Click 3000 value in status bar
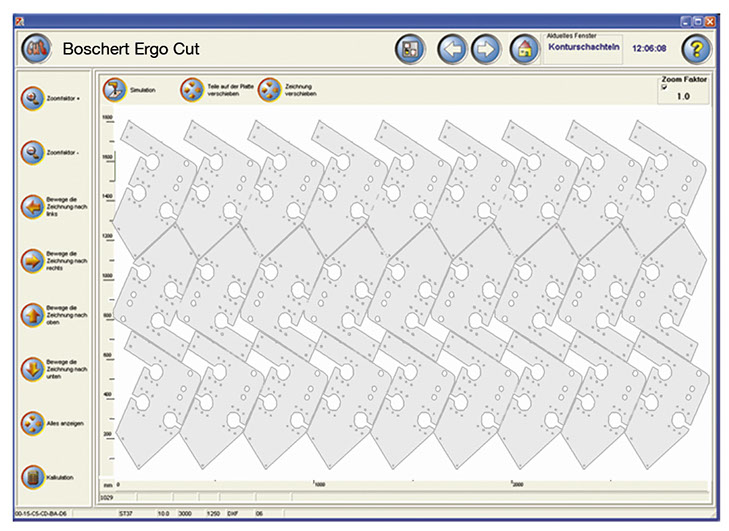 pos(185,514)
